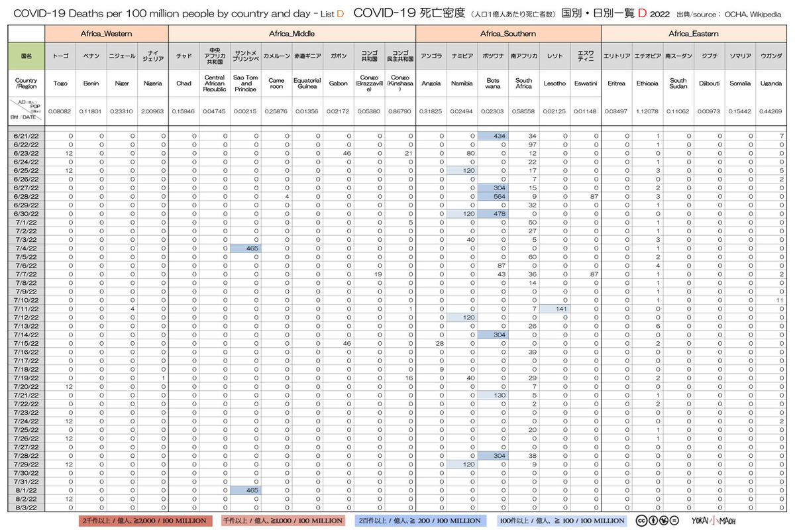Click the Japanese title COVID-19 死亡密度
This screenshot has width=795, height=532.
[410, 13]
